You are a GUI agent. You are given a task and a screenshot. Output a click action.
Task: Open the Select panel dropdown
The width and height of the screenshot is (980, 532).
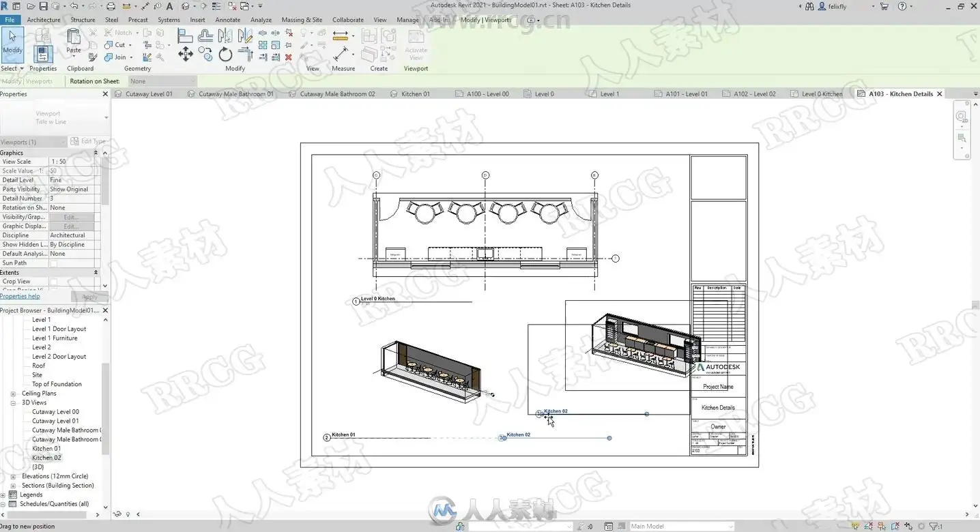[12, 68]
